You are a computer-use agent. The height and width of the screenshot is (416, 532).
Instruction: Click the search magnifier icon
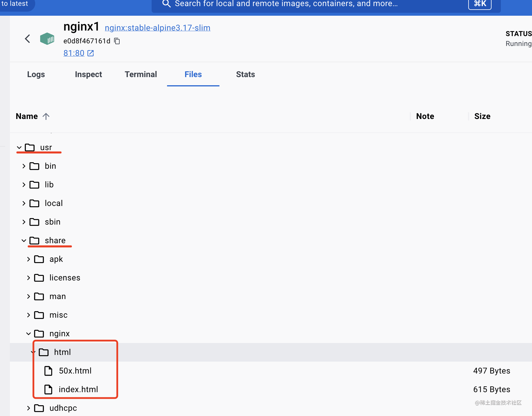point(166,4)
